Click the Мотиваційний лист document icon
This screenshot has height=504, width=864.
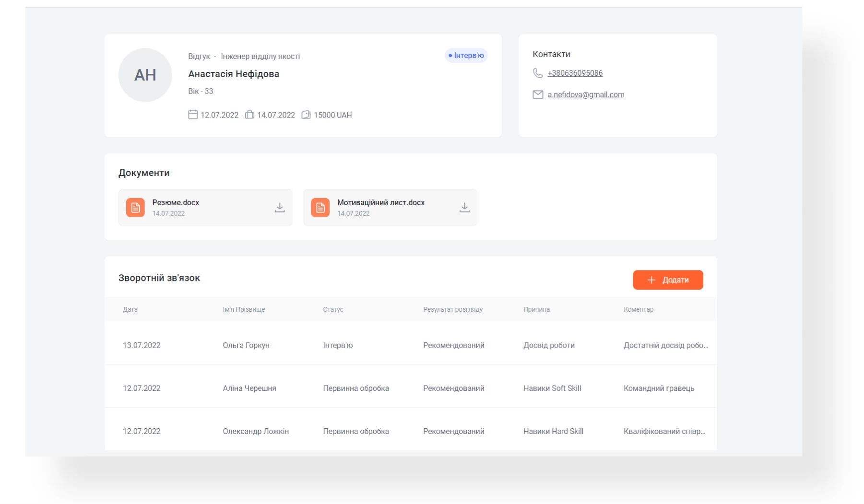pyautogui.click(x=320, y=208)
